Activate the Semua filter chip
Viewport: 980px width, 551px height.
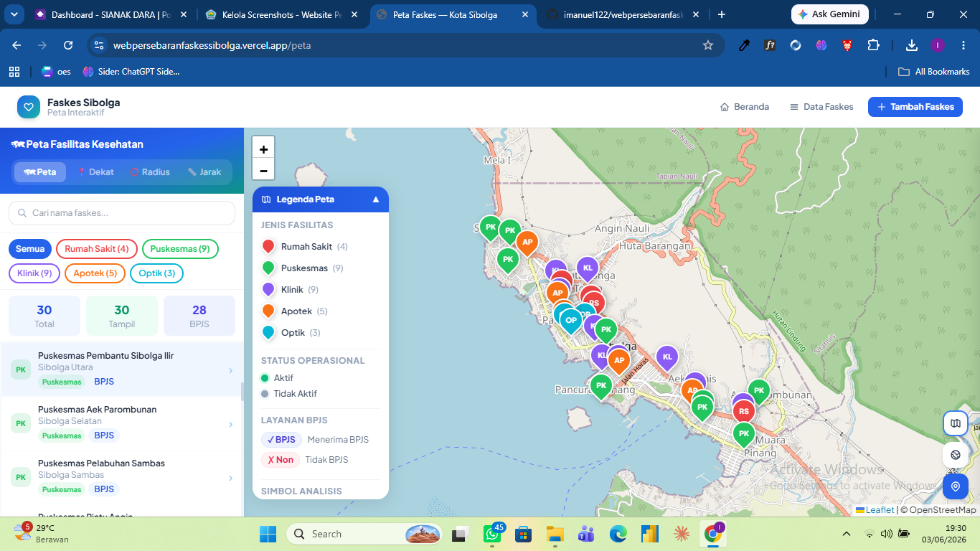[x=30, y=249]
